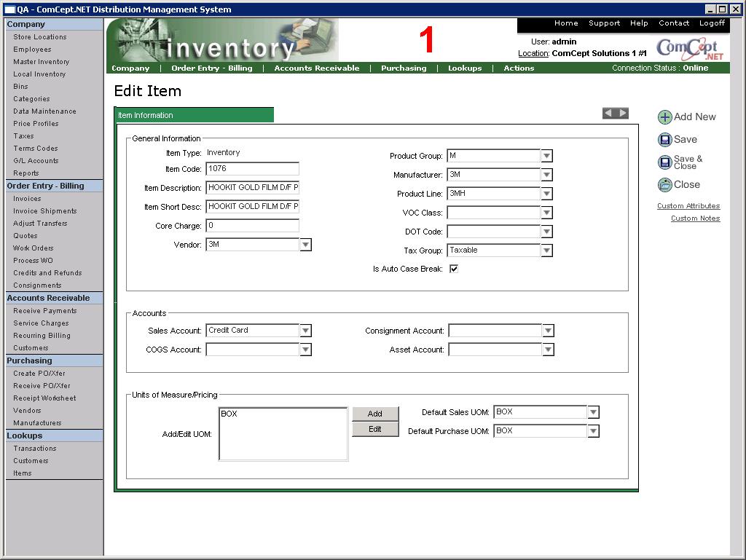
Task: Click the Logoff link
Action: tap(712, 23)
